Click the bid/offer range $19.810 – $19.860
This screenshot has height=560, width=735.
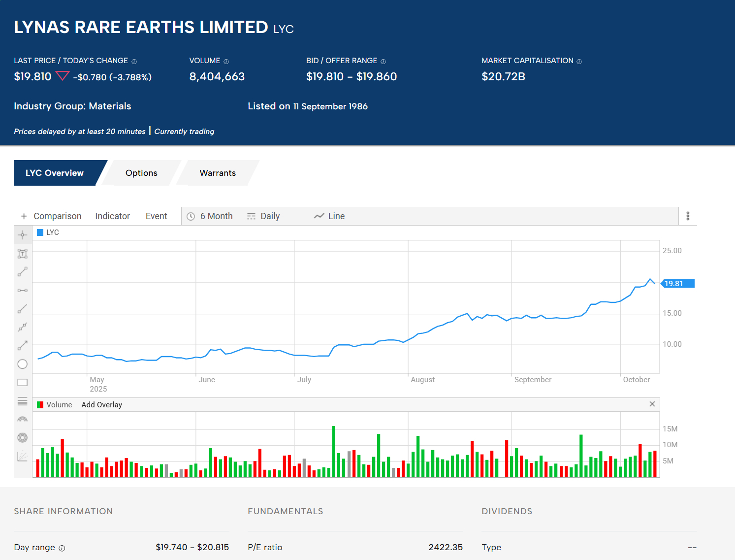pos(352,77)
